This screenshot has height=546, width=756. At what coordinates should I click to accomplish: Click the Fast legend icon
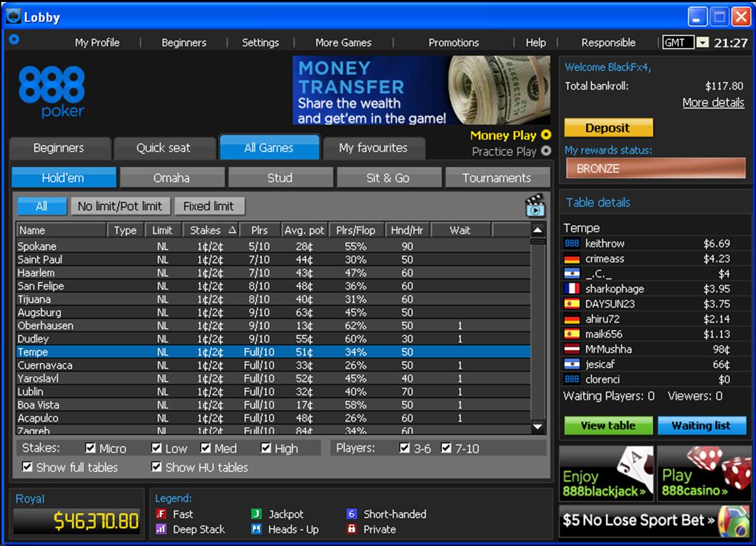pos(162,514)
